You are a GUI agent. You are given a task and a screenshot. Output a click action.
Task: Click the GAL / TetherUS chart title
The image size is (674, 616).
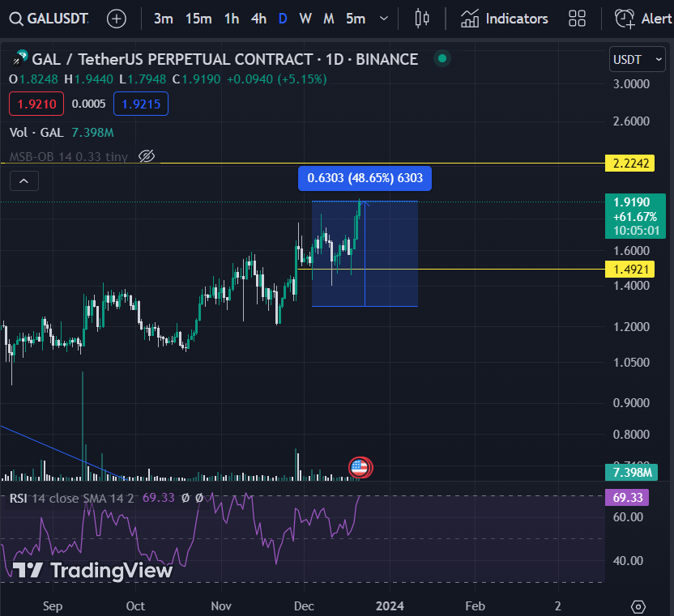(225, 59)
